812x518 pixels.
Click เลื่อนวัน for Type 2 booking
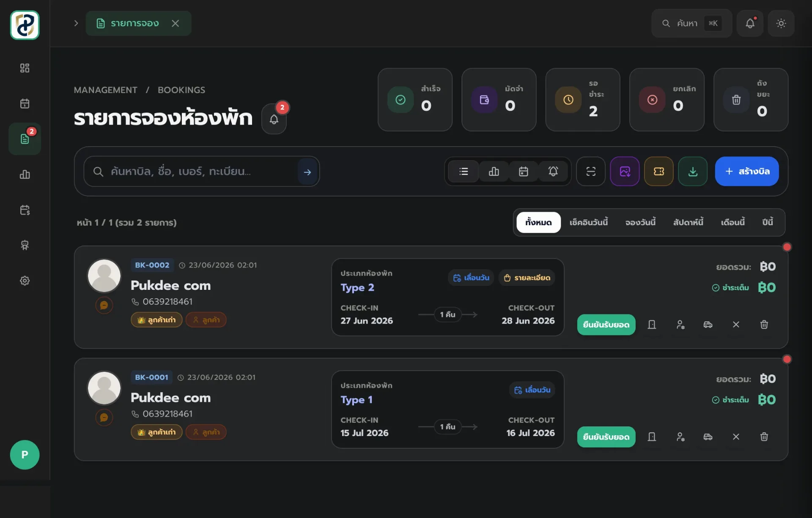(x=471, y=278)
